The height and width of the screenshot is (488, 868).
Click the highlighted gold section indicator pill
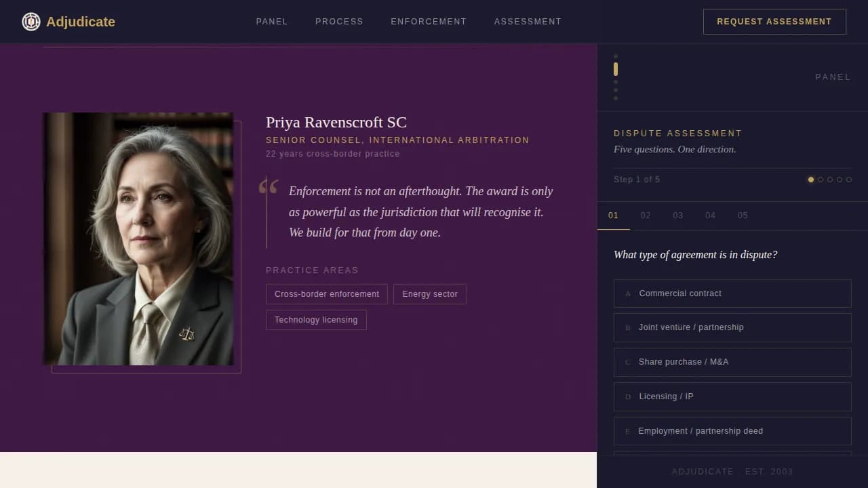click(x=616, y=69)
